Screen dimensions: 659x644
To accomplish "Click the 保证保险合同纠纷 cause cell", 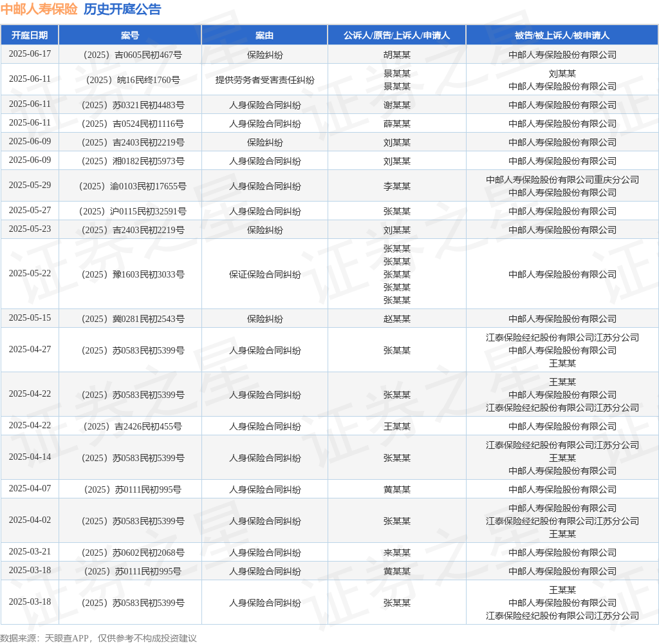I will click(x=265, y=274).
